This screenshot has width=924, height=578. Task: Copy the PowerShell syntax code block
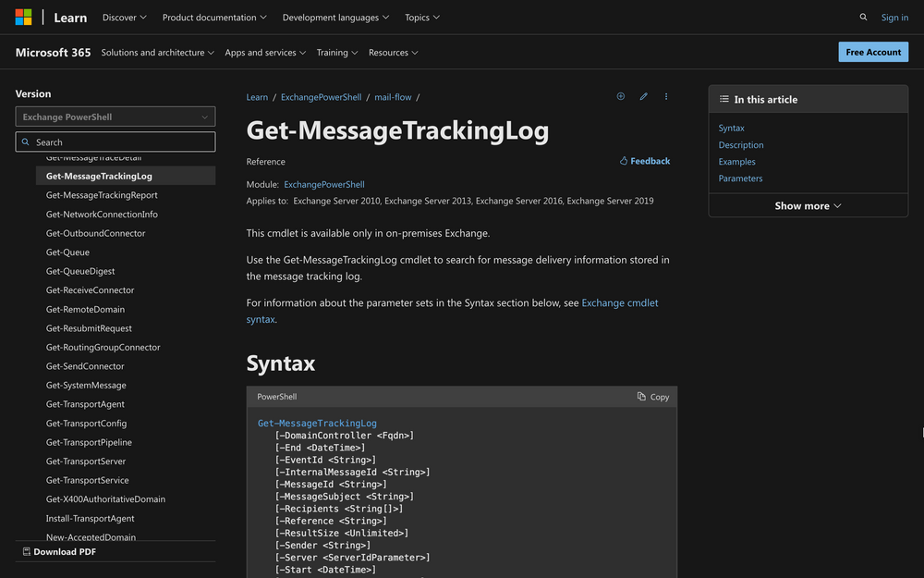coord(653,396)
